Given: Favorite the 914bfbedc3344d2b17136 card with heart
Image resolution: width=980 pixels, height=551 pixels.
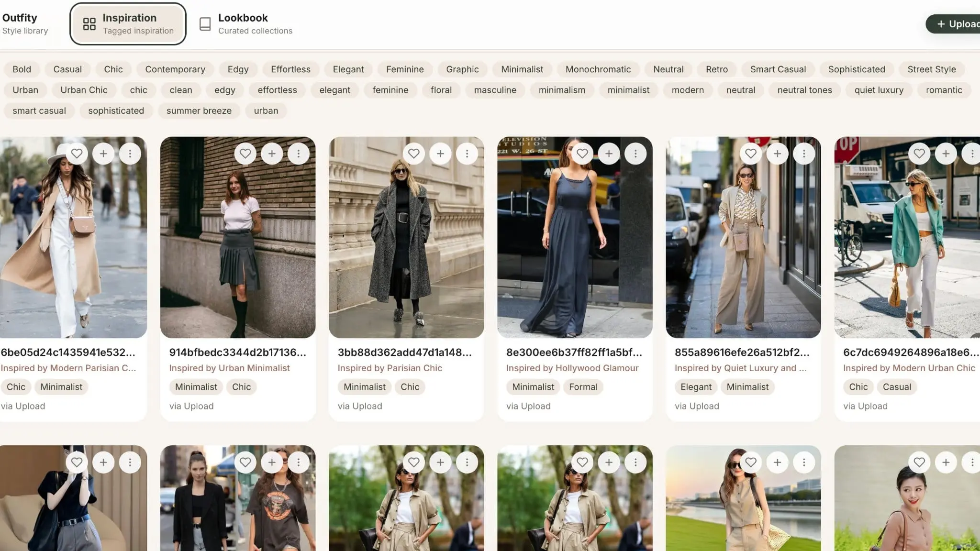Looking at the screenshot, I should tap(245, 154).
